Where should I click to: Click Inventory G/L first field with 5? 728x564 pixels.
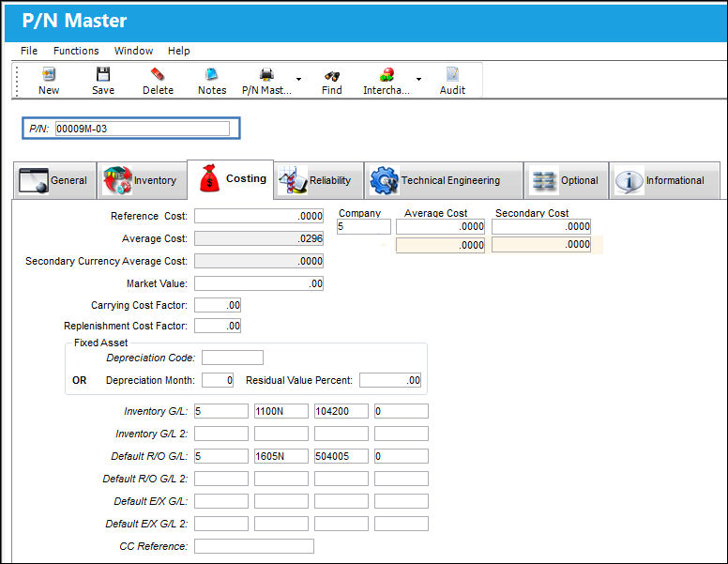[x=221, y=411]
